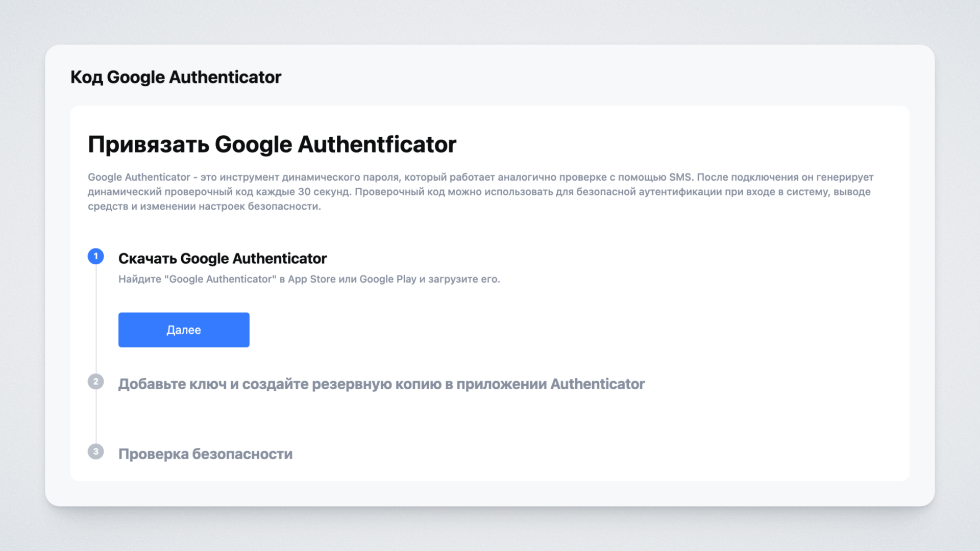Click the blue Далее button
The width and height of the screenshot is (980, 551).
[x=184, y=330]
